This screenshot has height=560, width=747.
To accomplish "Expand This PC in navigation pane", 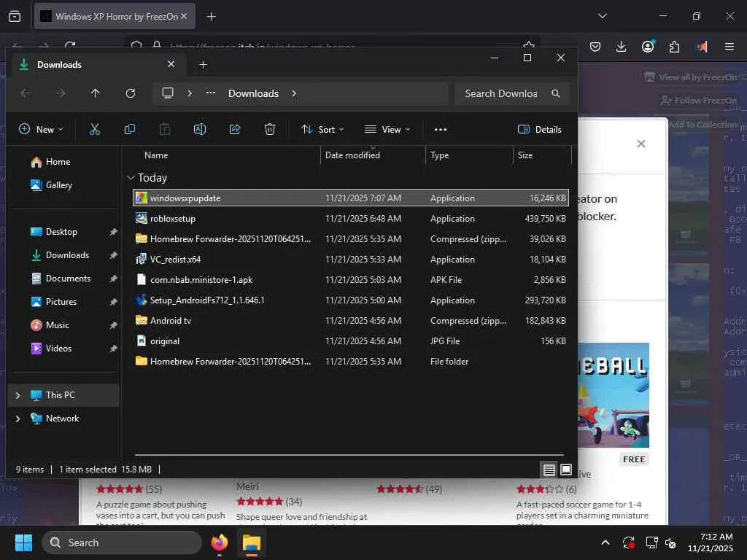I will (x=18, y=395).
